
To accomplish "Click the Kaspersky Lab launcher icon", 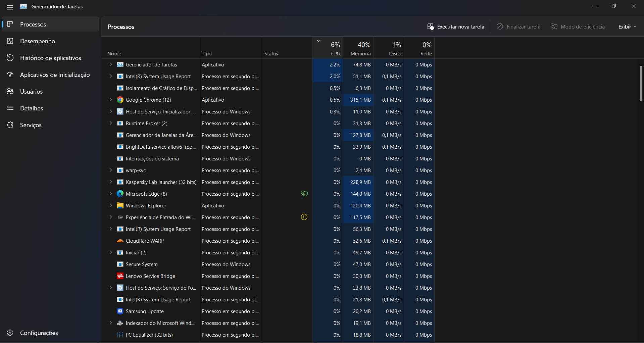I will click(120, 182).
